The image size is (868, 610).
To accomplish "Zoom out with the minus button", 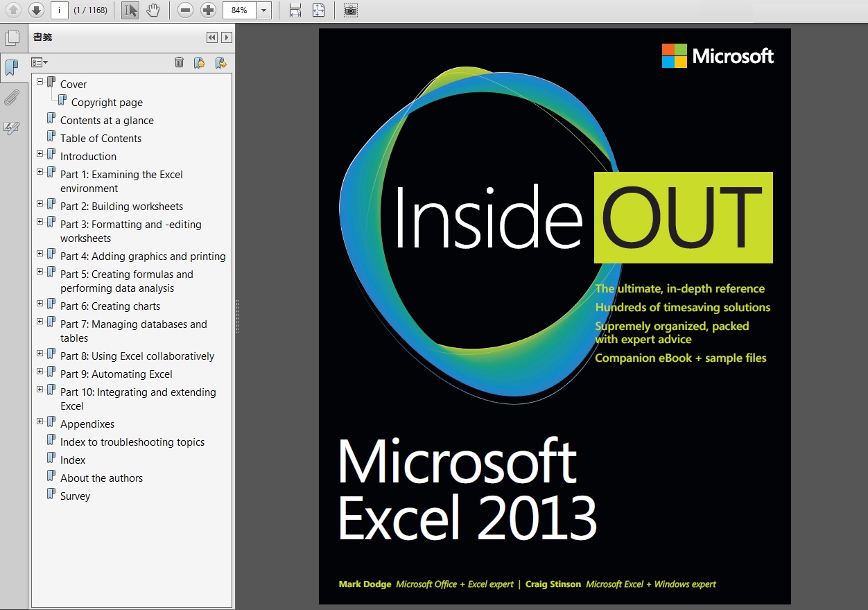I will coord(185,10).
